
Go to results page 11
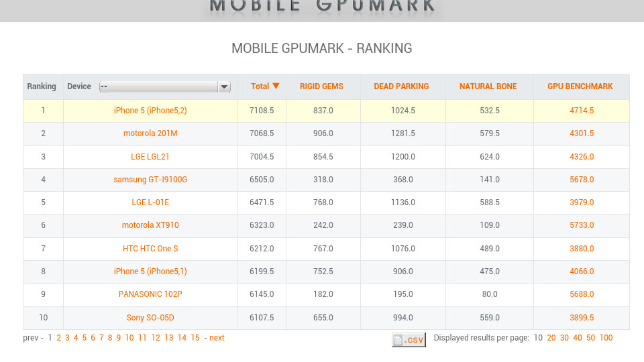click(142, 338)
